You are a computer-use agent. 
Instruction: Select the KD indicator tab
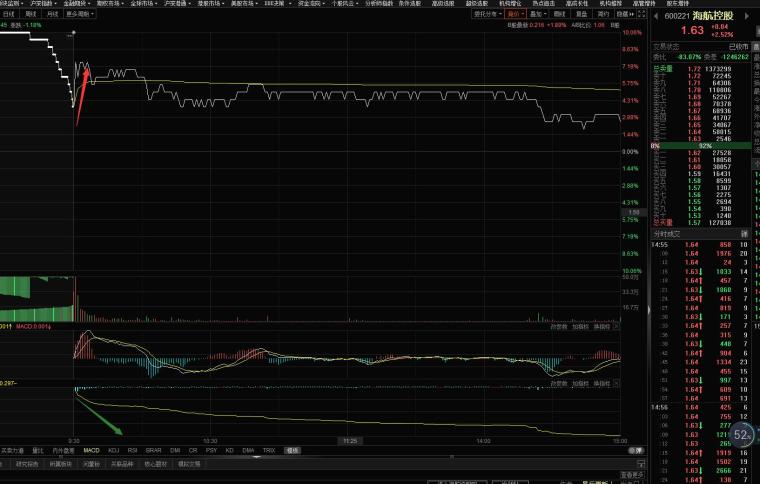[230, 451]
